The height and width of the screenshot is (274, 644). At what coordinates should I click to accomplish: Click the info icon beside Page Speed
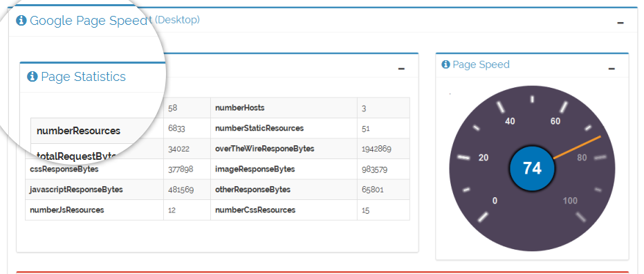point(445,64)
